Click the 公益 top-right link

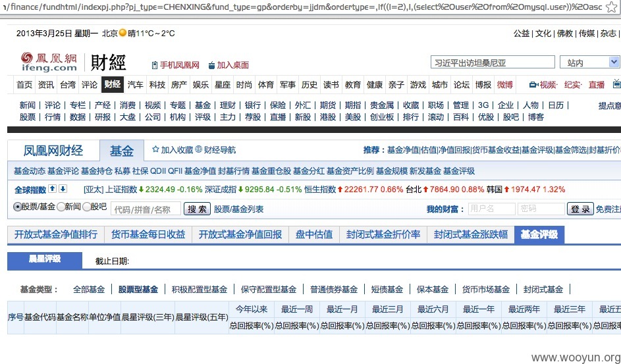pyautogui.click(x=522, y=34)
